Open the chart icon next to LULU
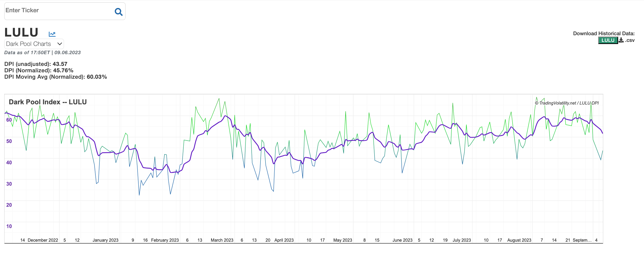 (x=52, y=34)
